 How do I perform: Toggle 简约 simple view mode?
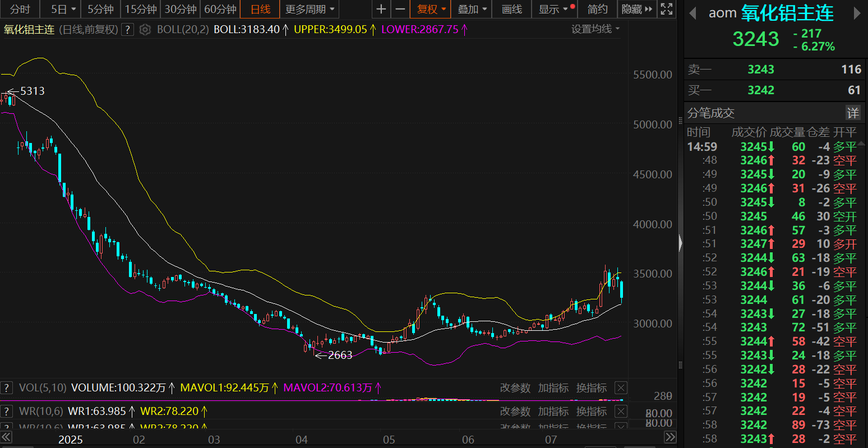pyautogui.click(x=597, y=9)
